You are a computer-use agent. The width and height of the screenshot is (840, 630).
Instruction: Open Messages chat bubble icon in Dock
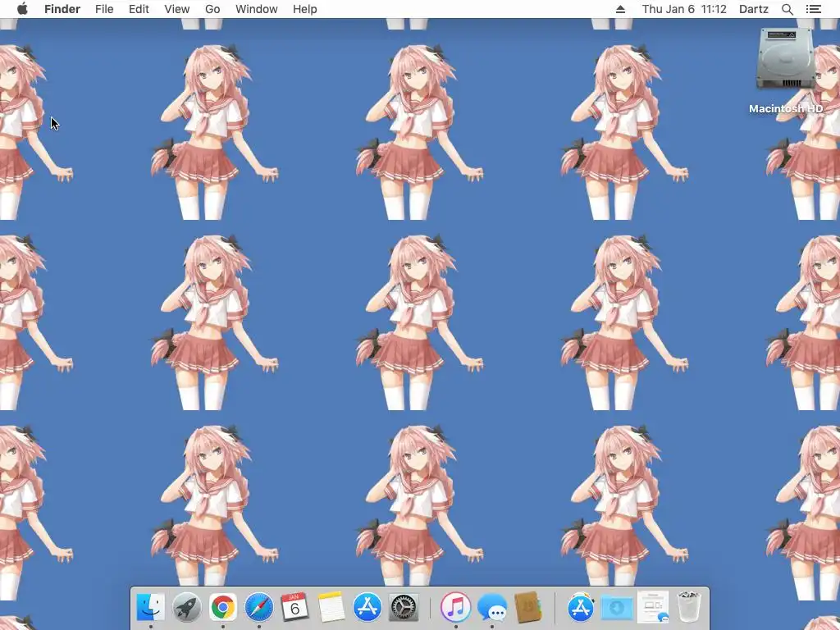[x=492, y=608]
